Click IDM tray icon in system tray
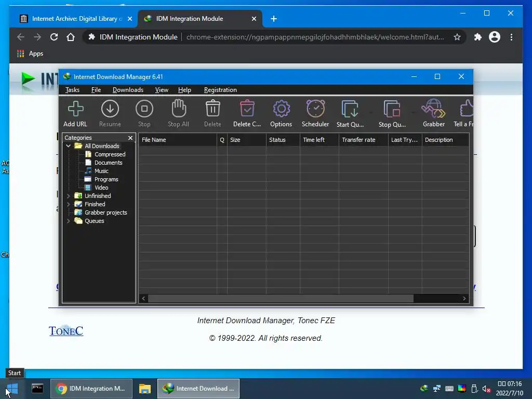Image resolution: width=532 pixels, height=399 pixels. pyautogui.click(x=424, y=389)
